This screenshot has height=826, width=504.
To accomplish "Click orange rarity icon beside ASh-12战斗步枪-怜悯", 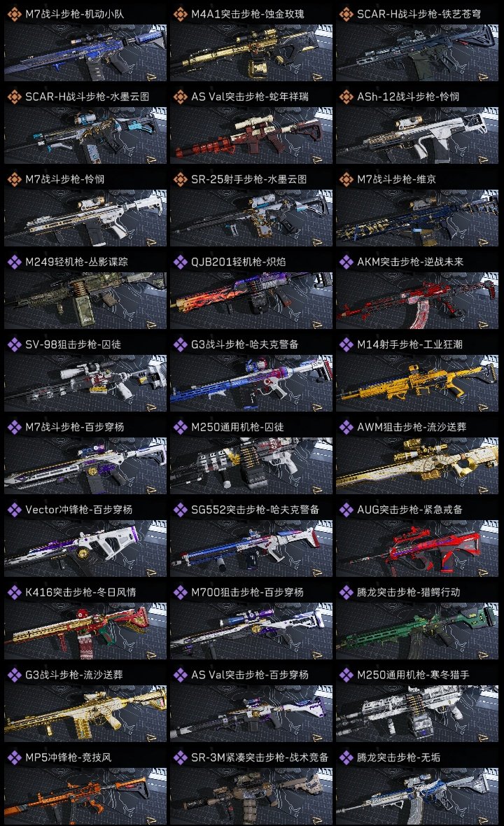I will point(346,97).
